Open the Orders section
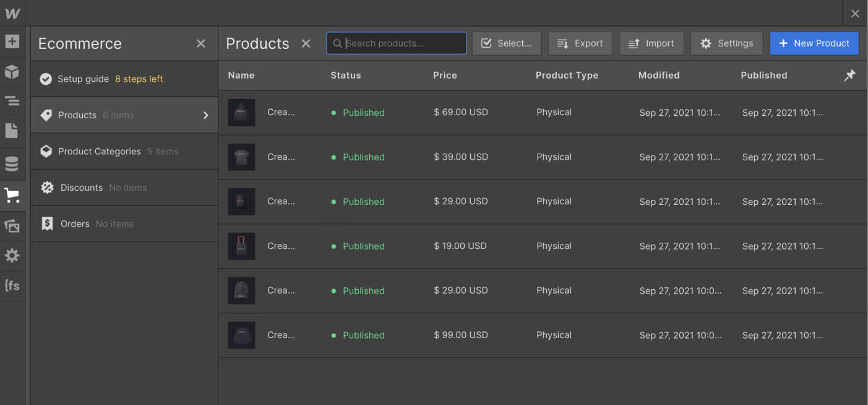Image resolution: width=868 pixels, height=405 pixels. (74, 224)
